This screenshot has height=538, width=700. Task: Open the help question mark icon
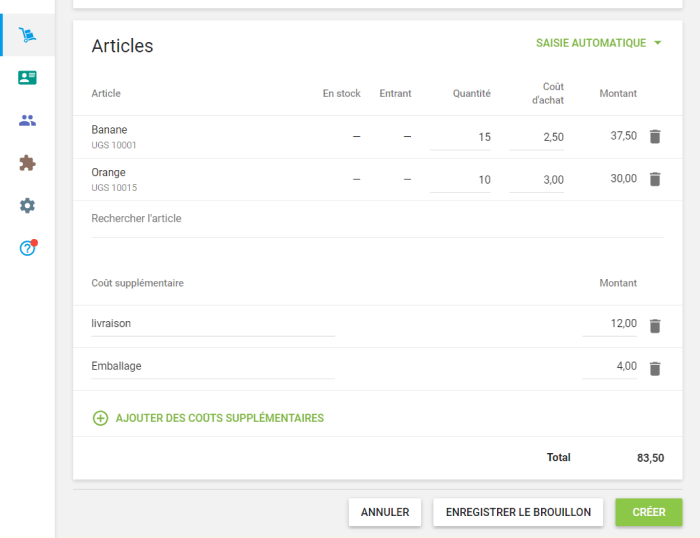tap(27, 248)
